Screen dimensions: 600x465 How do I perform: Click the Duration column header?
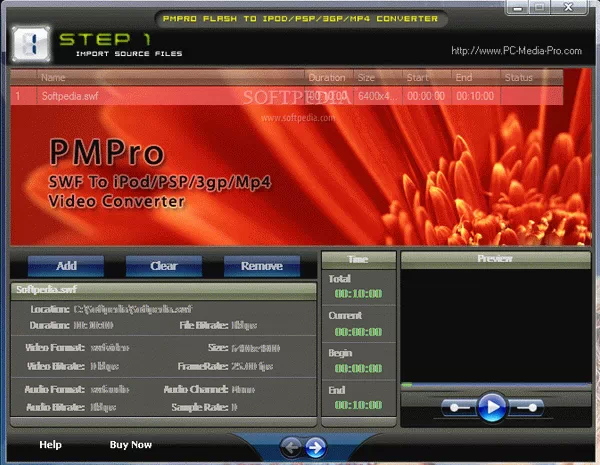pos(329,78)
